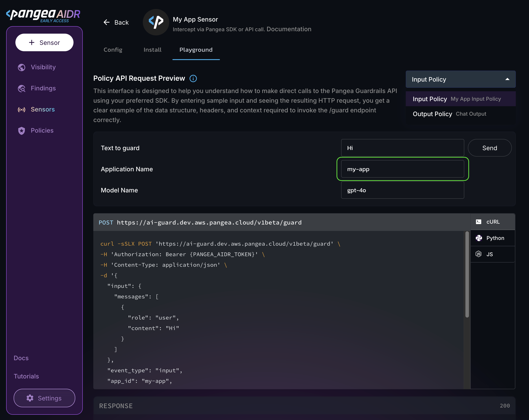Image resolution: width=529 pixels, height=420 pixels.
Task: Show the Python code sample
Action: tap(493, 238)
